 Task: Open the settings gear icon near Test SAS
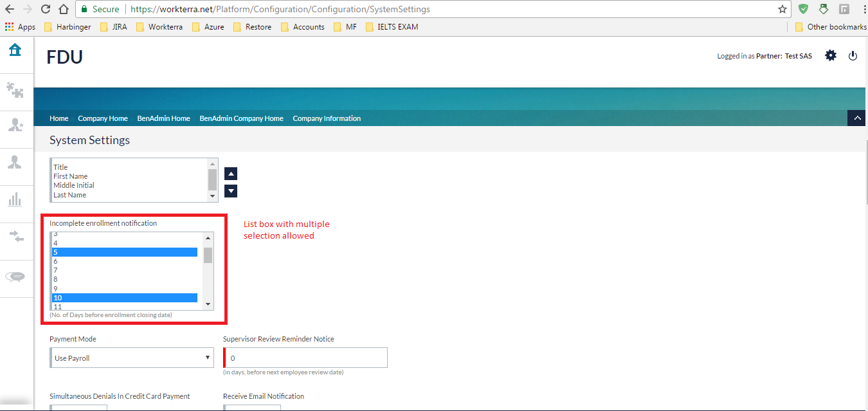(x=830, y=55)
